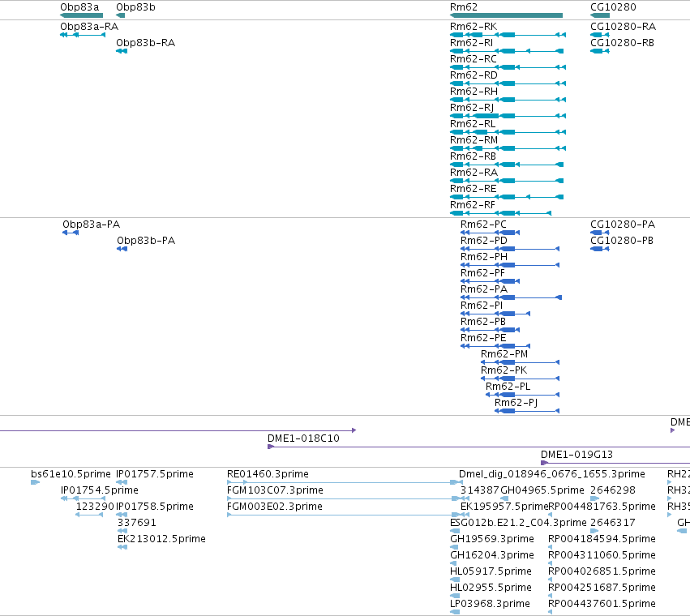Click protein Rm62-PM
The height and width of the screenshot is (616, 690).
(x=521, y=362)
